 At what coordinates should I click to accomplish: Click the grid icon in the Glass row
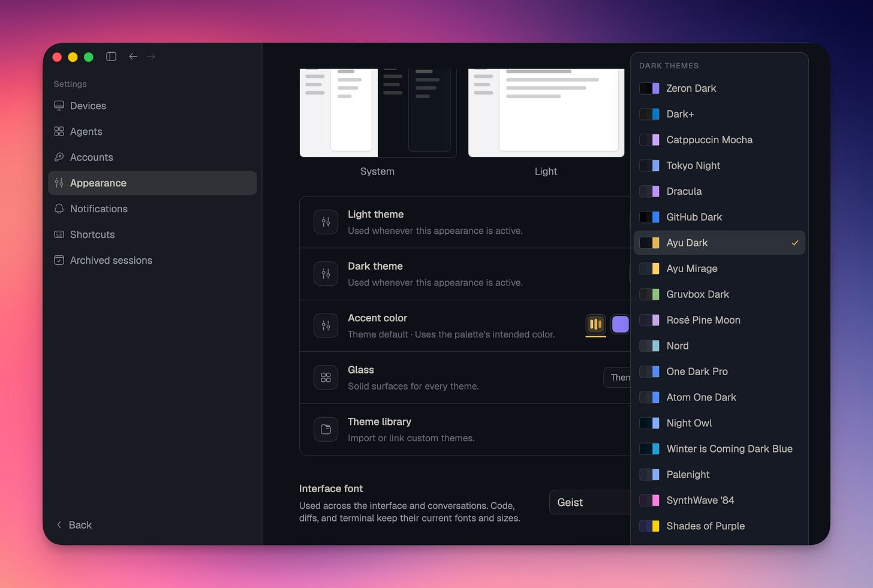(326, 378)
